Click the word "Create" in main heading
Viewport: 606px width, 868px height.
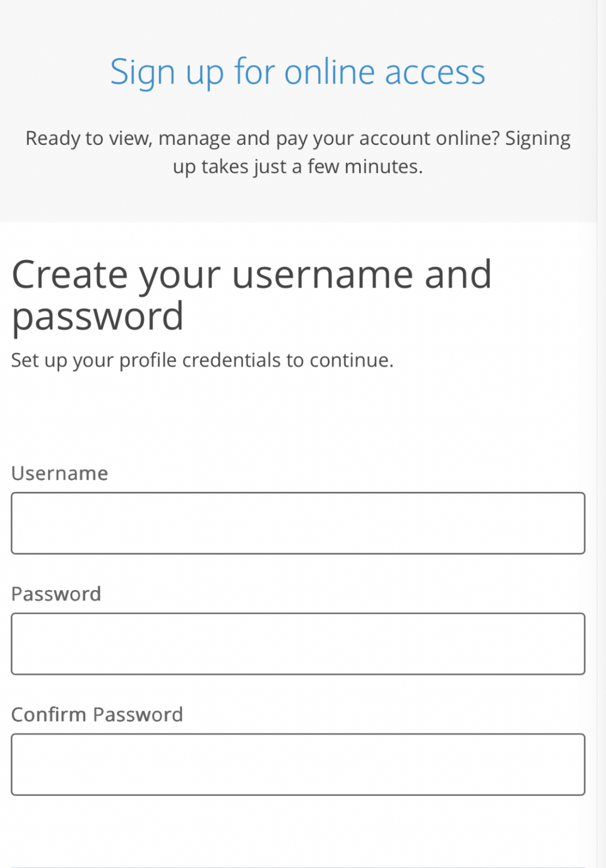pyautogui.click(x=70, y=275)
